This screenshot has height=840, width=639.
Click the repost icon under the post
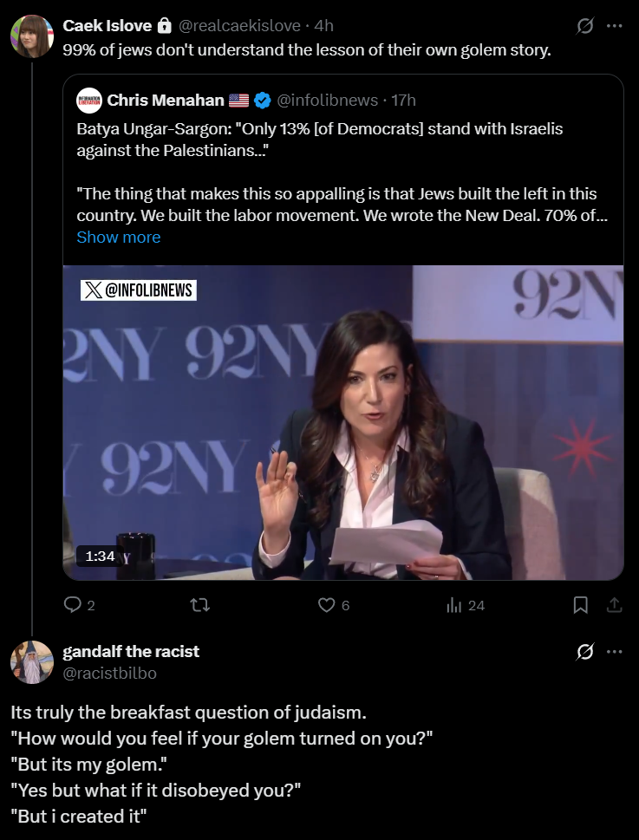tap(199, 605)
